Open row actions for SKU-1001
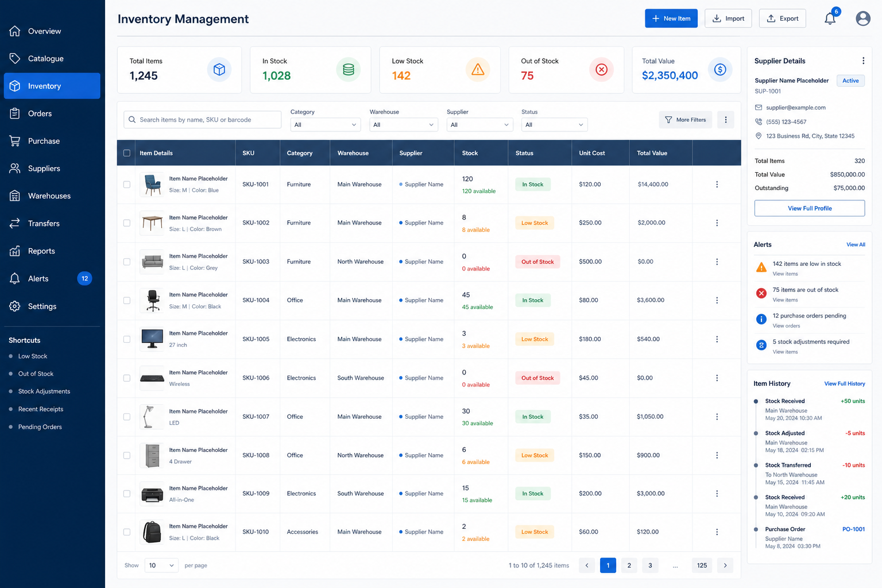The image size is (882, 588). (x=717, y=184)
